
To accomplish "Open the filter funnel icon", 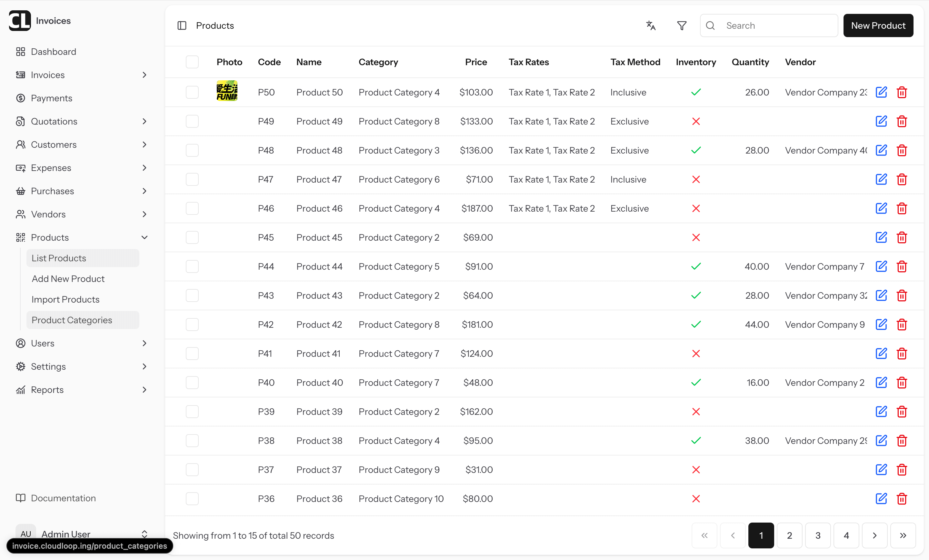I will tap(682, 25).
